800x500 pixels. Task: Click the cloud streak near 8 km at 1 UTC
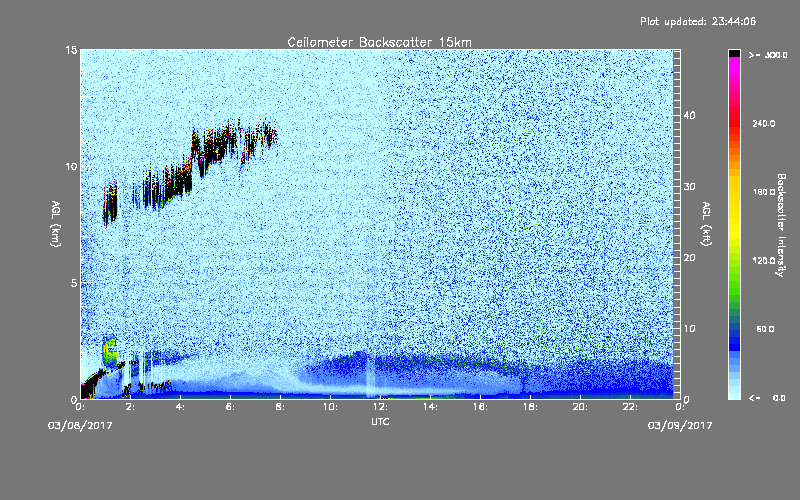pyautogui.click(x=110, y=204)
